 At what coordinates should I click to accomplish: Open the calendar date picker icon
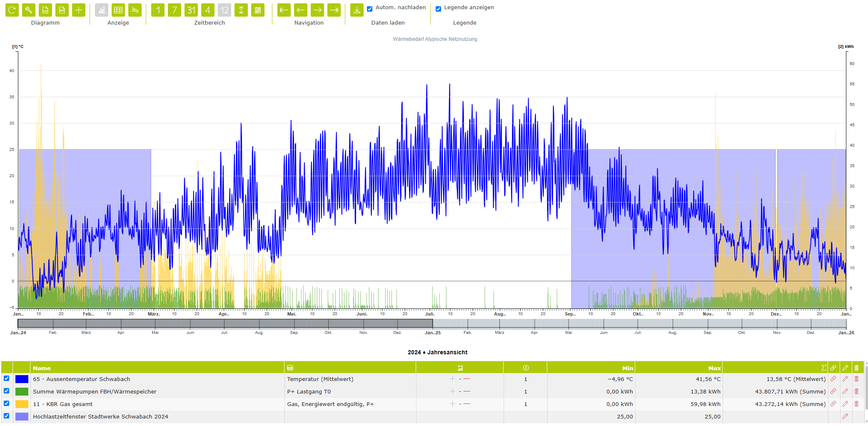[258, 10]
